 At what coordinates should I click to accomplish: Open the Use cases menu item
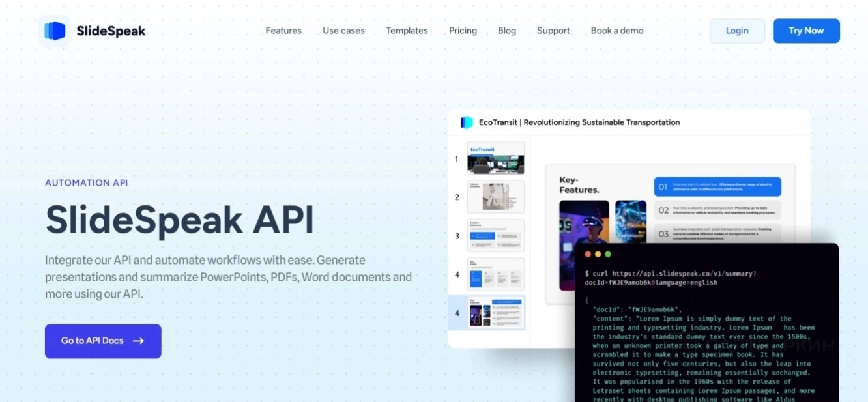pyautogui.click(x=343, y=31)
